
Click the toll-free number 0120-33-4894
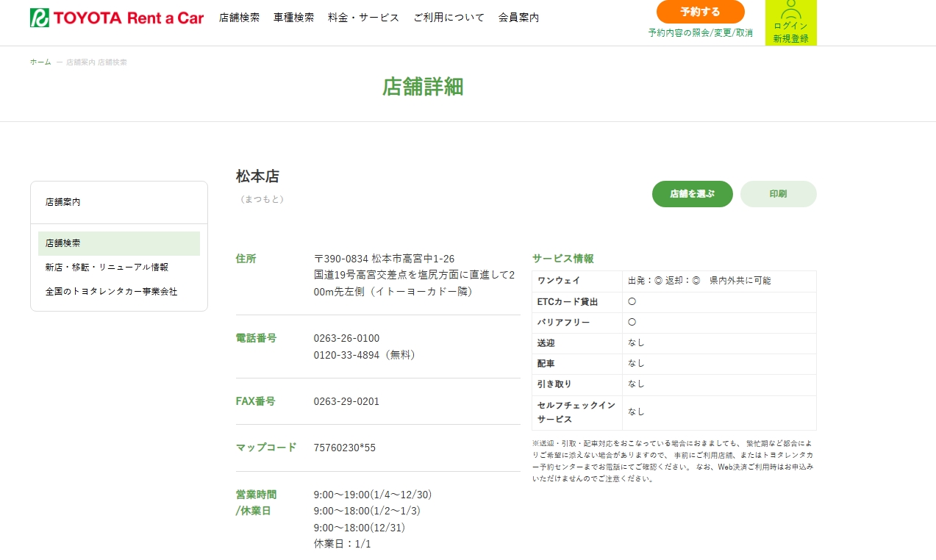pyautogui.click(x=346, y=355)
